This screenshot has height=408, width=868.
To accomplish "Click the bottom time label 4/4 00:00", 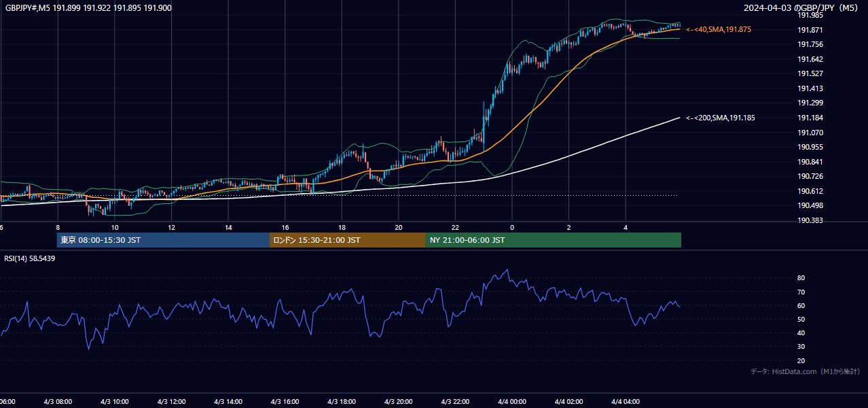I will 512,402.
